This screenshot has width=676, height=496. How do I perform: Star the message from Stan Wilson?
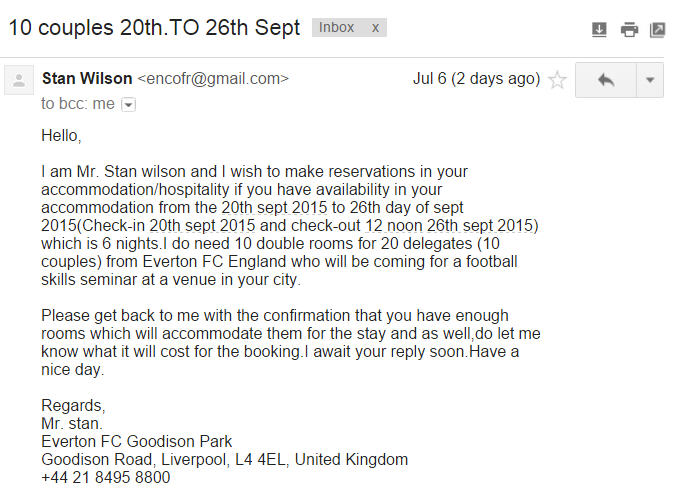click(557, 80)
